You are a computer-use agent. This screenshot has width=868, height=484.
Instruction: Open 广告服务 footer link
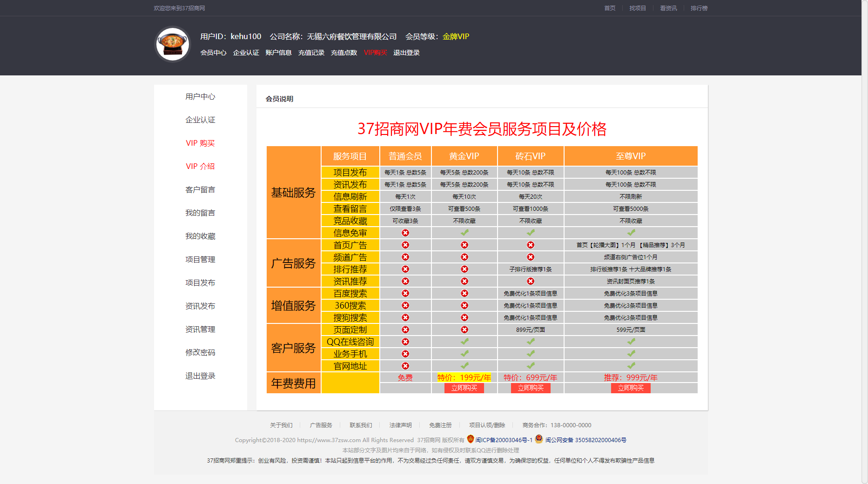click(321, 425)
